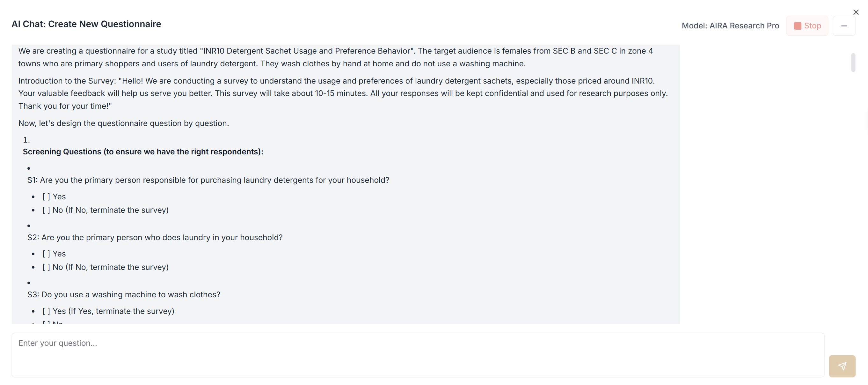This screenshot has height=385, width=868.
Task: Click the "Model: AIRA Research Pro" label
Action: click(x=730, y=26)
